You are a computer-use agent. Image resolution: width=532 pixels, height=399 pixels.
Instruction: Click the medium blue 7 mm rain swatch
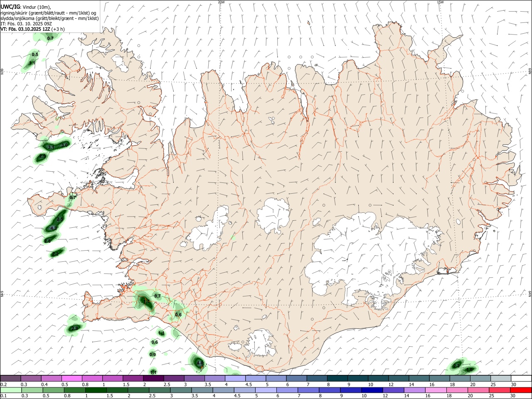coord(308,390)
